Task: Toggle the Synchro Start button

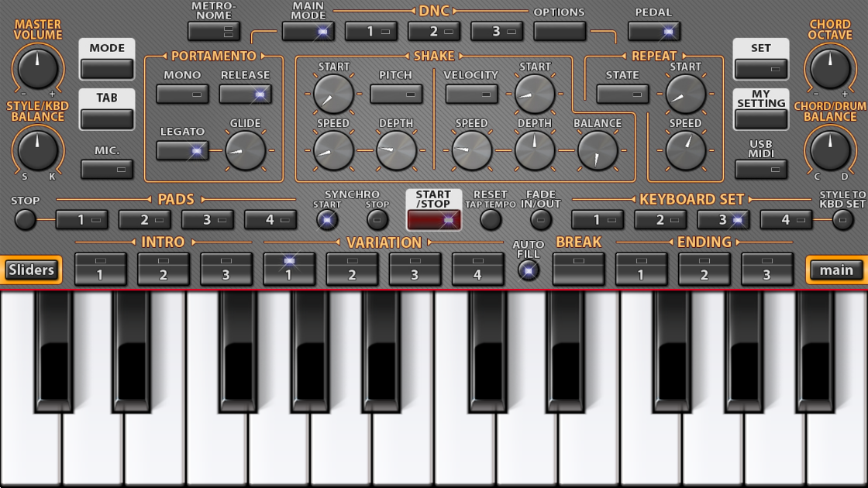Action: pos(327,220)
